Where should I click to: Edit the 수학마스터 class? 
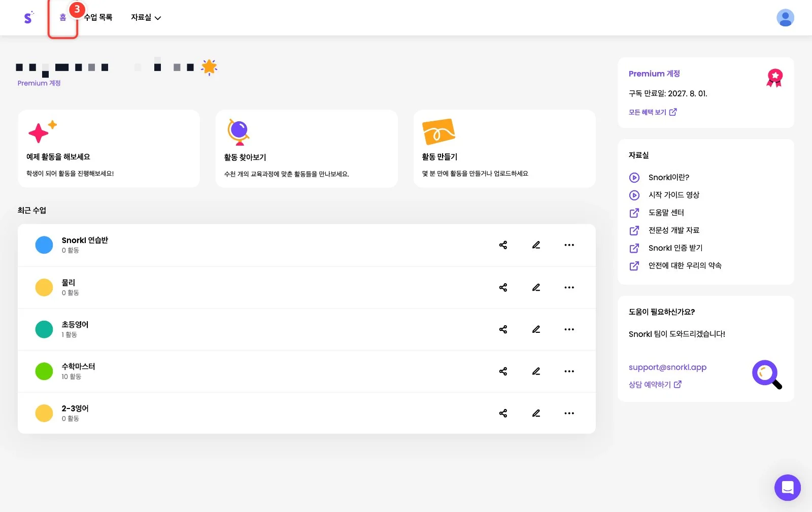click(536, 371)
